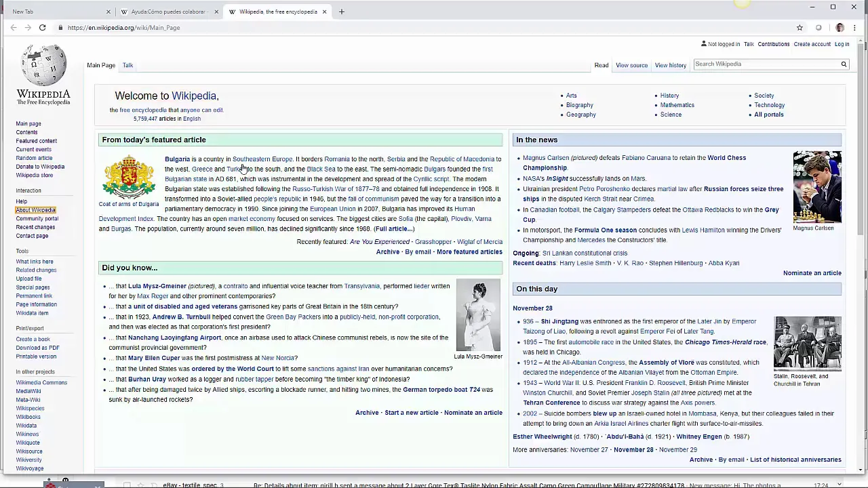This screenshot has width=868, height=488.
Task: Switch to the Ayuda:Cómo puedes colaborar tab
Action: [168, 12]
